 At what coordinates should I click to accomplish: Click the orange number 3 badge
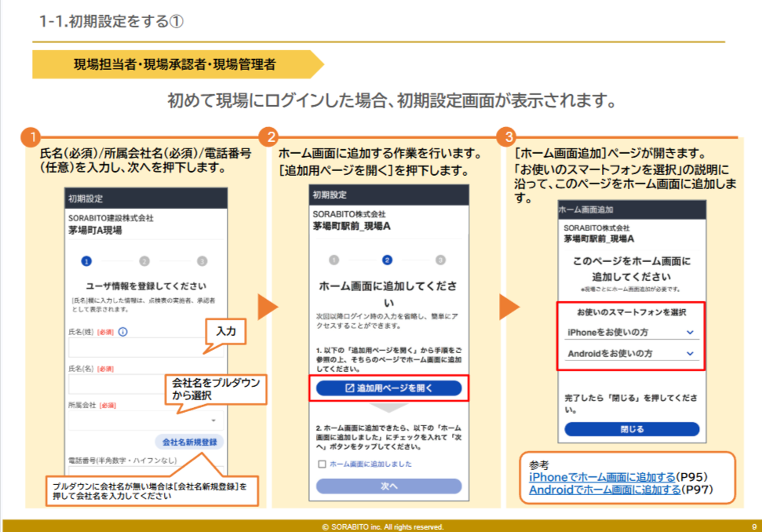pyautogui.click(x=507, y=137)
